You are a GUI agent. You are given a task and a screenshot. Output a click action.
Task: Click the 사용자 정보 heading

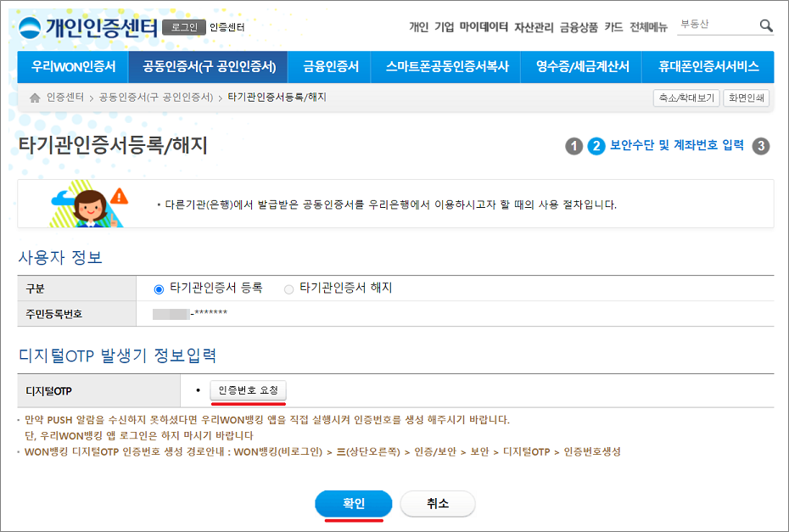coord(60,257)
